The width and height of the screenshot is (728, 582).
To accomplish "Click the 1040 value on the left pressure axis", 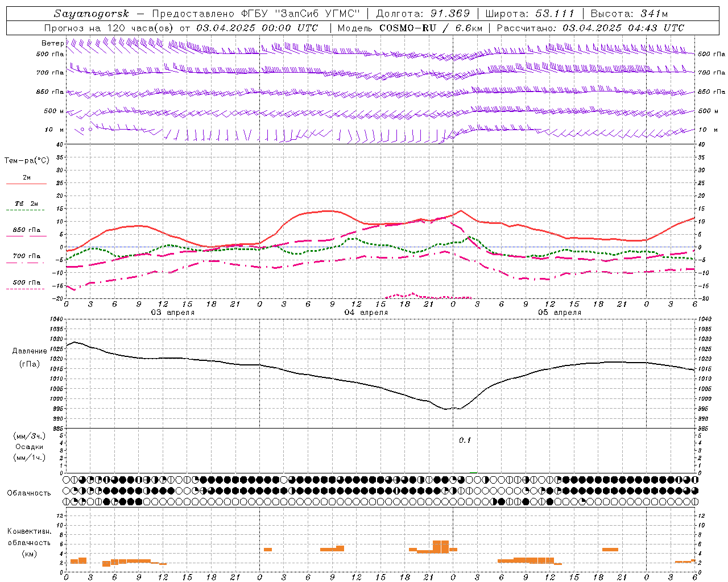I will 56,319.
